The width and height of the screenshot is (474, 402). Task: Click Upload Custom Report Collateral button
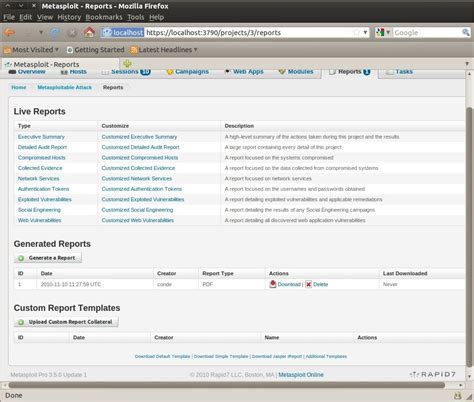(66, 322)
